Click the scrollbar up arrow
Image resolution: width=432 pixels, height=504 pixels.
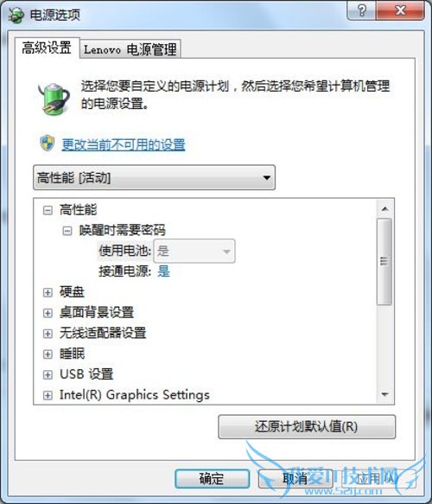tap(384, 209)
